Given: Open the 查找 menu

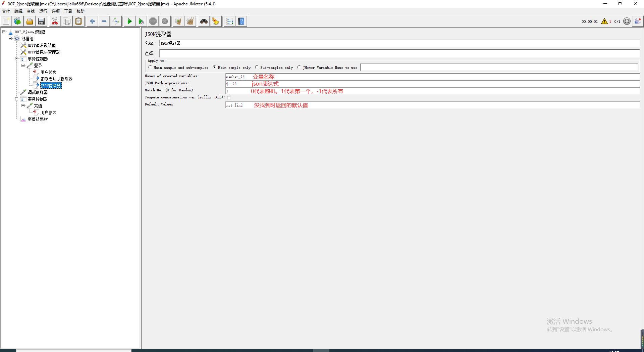Looking at the screenshot, I should (31, 11).
